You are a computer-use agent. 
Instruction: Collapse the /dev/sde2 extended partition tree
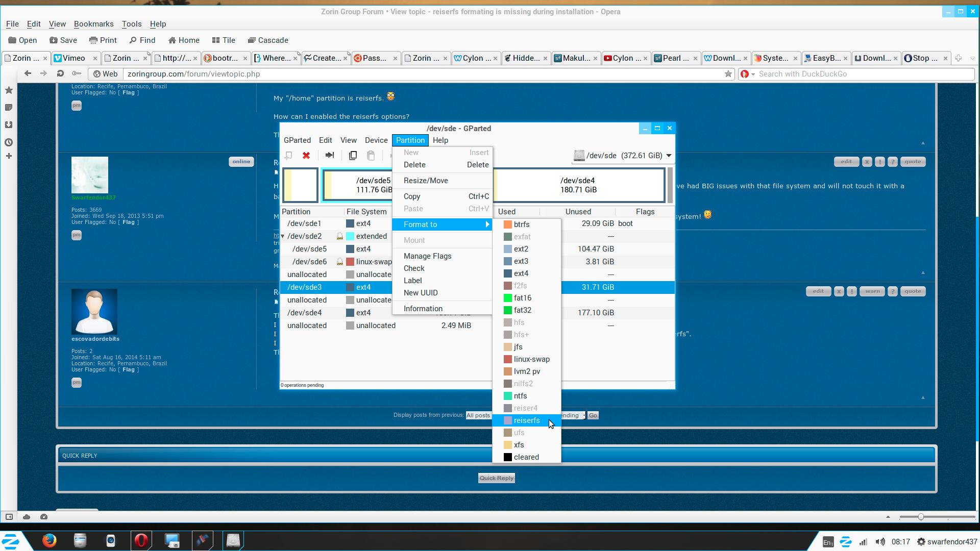(283, 236)
